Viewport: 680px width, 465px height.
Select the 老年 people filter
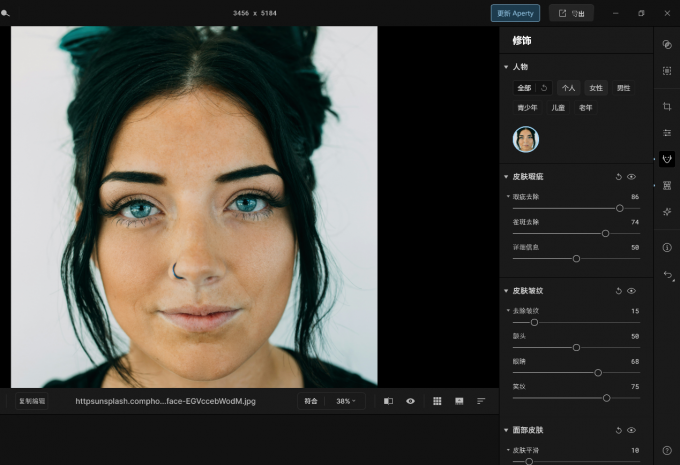pos(585,108)
